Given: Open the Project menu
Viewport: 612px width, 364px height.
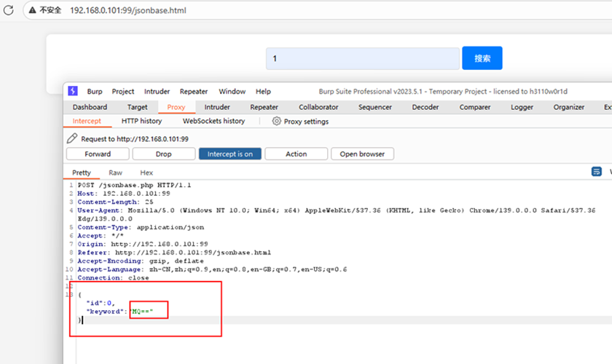Looking at the screenshot, I should click(123, 91).
